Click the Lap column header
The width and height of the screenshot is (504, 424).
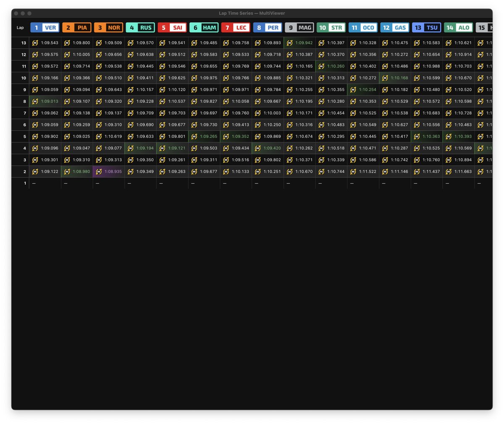pyautogui.click(x=20, y=28)
